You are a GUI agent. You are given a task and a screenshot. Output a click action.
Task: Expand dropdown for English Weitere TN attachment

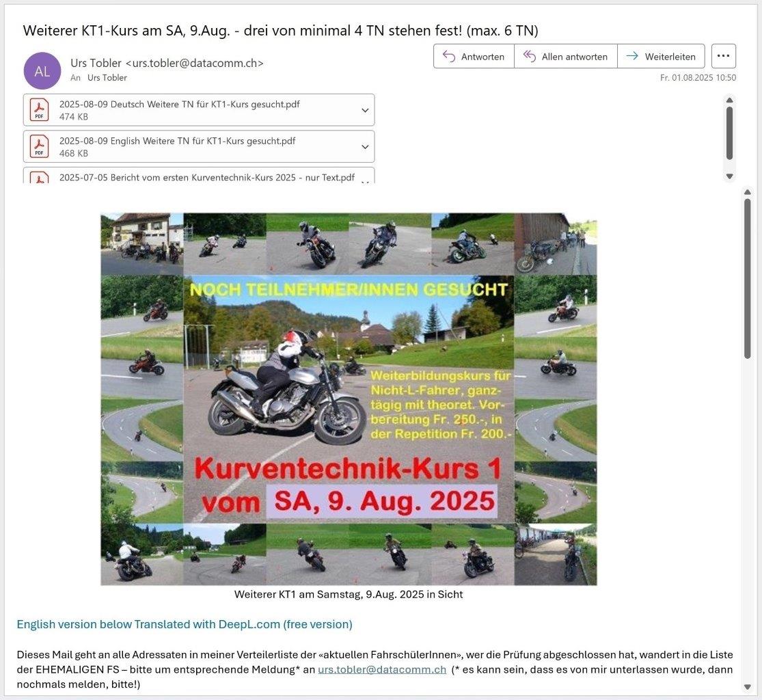click(x=365, y=147)
